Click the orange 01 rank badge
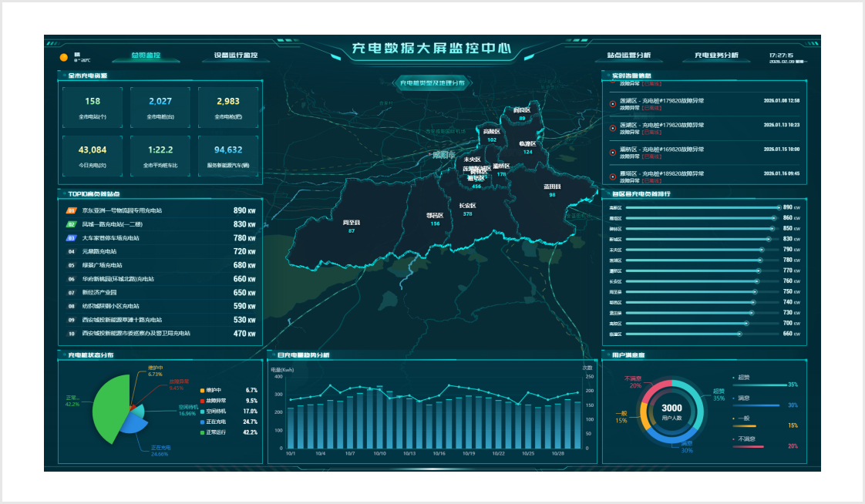 pyautogui.click(x=71, y=210)
